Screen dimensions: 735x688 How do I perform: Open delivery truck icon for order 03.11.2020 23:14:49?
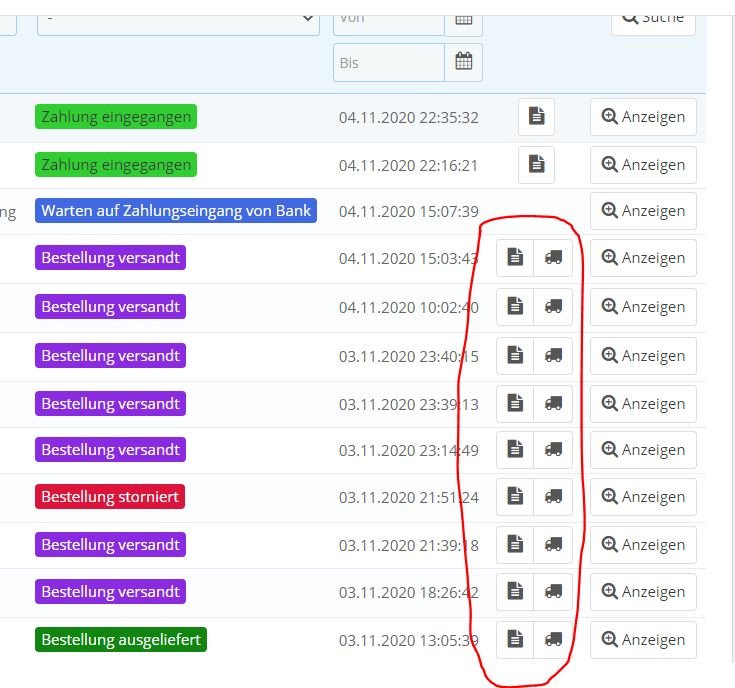(x=553, y=450)
